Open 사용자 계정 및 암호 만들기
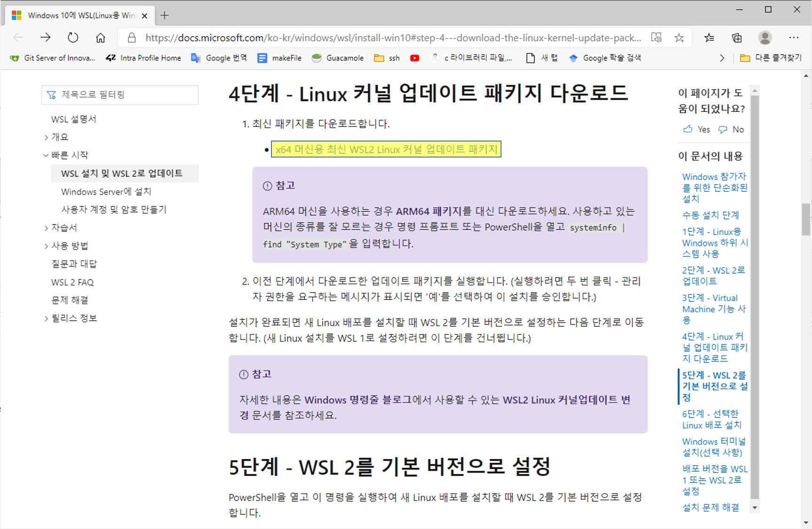Image resolution: width=812 pixels, height=529 pixels. (114, 209)
